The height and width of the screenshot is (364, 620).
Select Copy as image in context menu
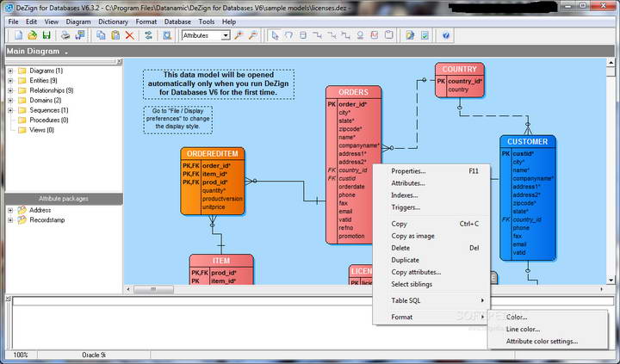[412, 236]
